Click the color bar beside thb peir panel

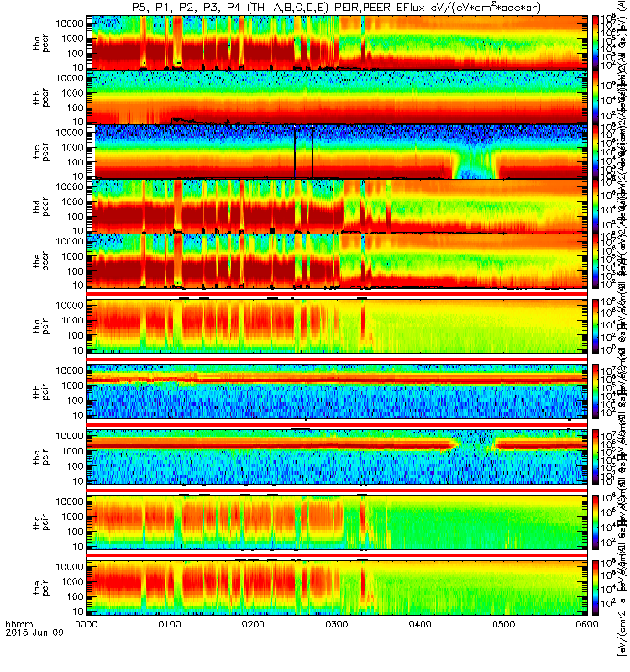[596, 391]
